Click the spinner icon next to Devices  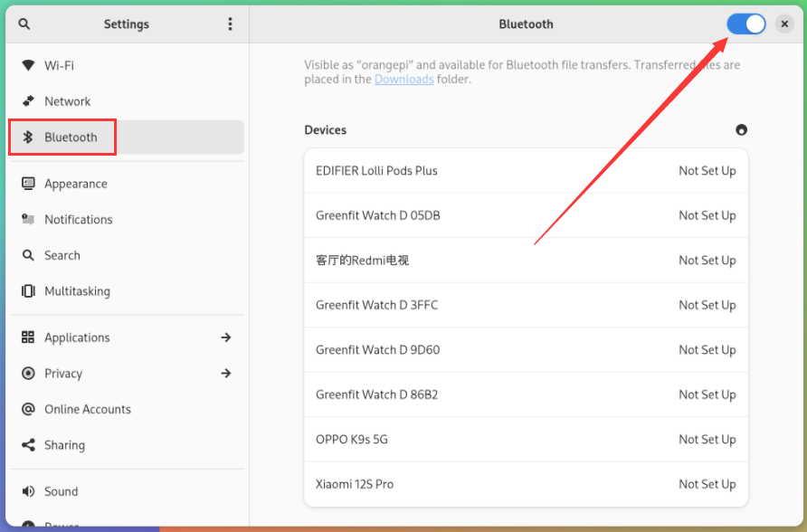point(741,130)
